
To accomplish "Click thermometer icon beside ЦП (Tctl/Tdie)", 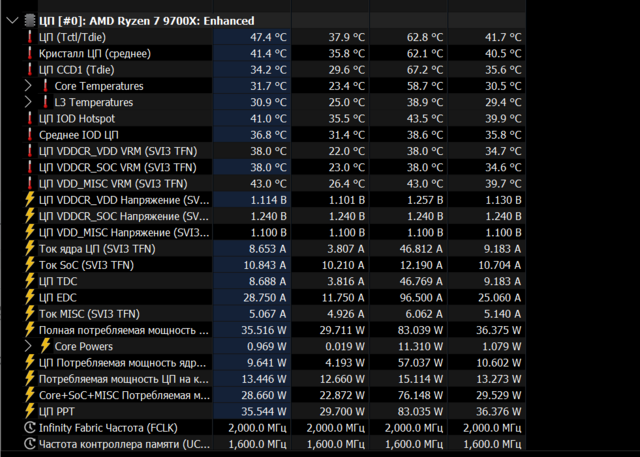I will click(x=30, y=37).
